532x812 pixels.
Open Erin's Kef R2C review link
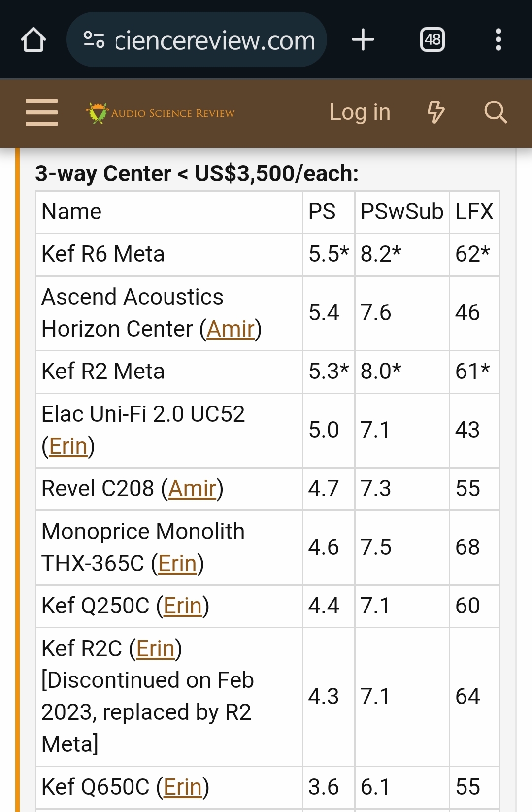point(156,649)
